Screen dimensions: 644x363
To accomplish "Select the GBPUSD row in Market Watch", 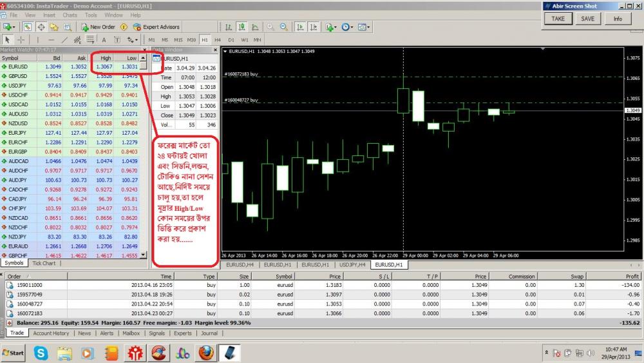I will (70, 76).
